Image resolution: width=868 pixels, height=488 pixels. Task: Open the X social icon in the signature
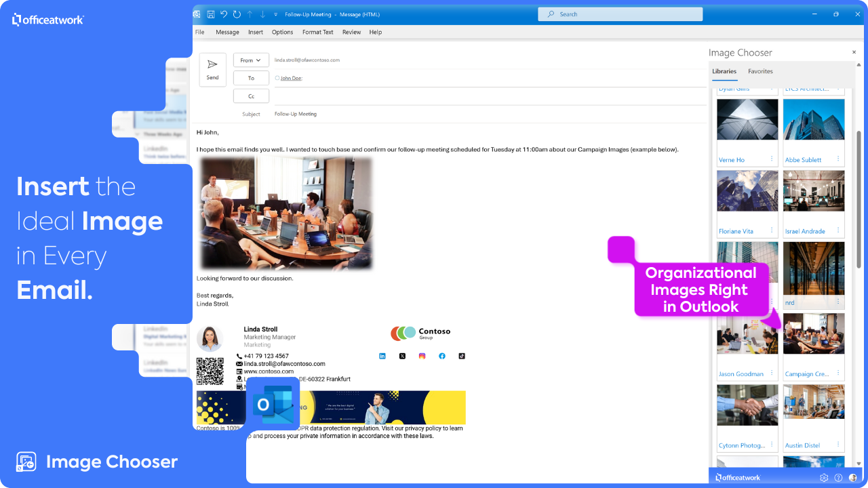(x=402, y=356)
